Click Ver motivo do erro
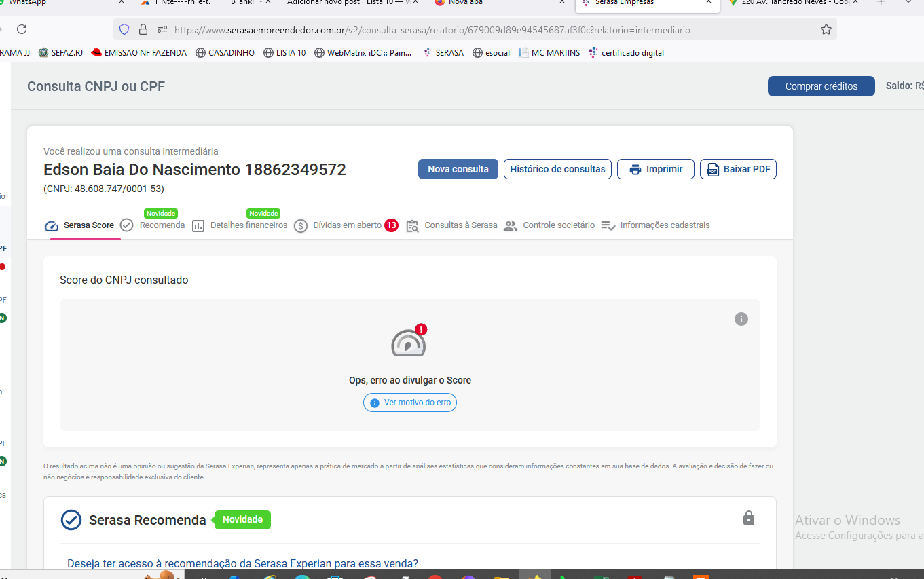Image resolution: width=924 pixels, height=579 pixels. [x=410, y=403]
